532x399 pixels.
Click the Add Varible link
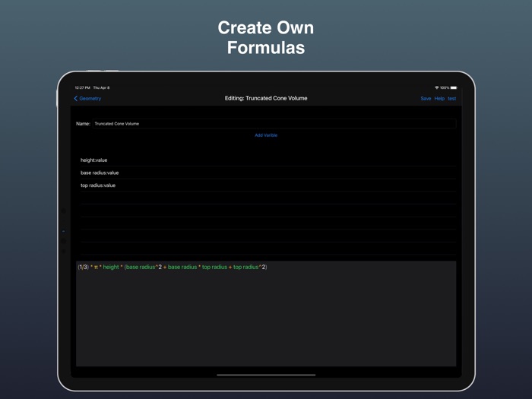click(x=266, y=135)
